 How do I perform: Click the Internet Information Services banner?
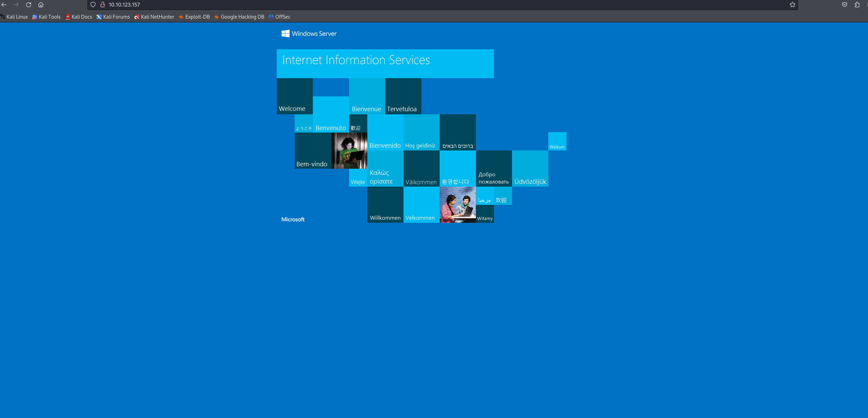pyautogui.click(x=385, y=64)
